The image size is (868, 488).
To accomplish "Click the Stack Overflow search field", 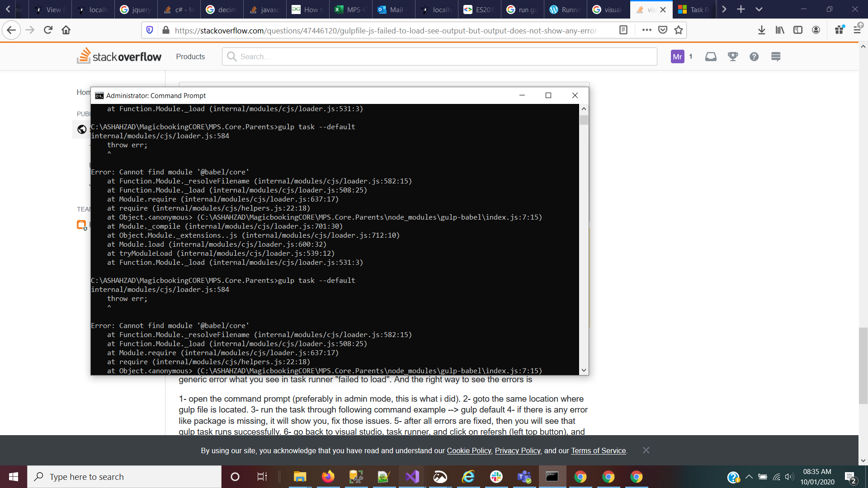I will pyautogui.click(x=439, y=56).
